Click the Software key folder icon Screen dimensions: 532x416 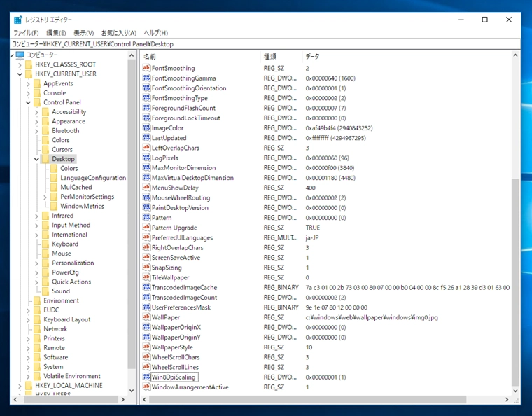click(37, 357)
